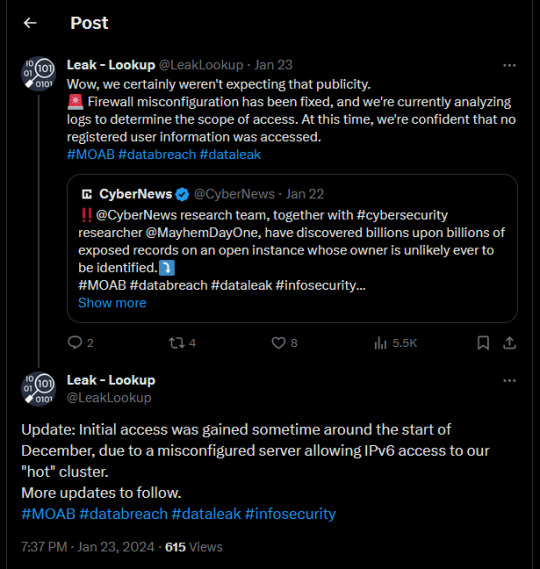The width and height of the screenshot is (540, 569).
Task: Open more options on the first tweet
Action: (x=510, y=65)
